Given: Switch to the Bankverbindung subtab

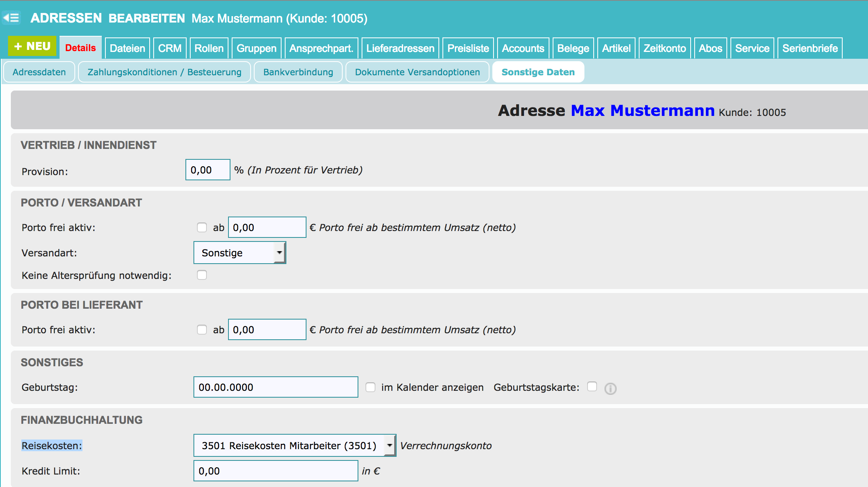Looking at the screenshot, I should pos(298,72).
